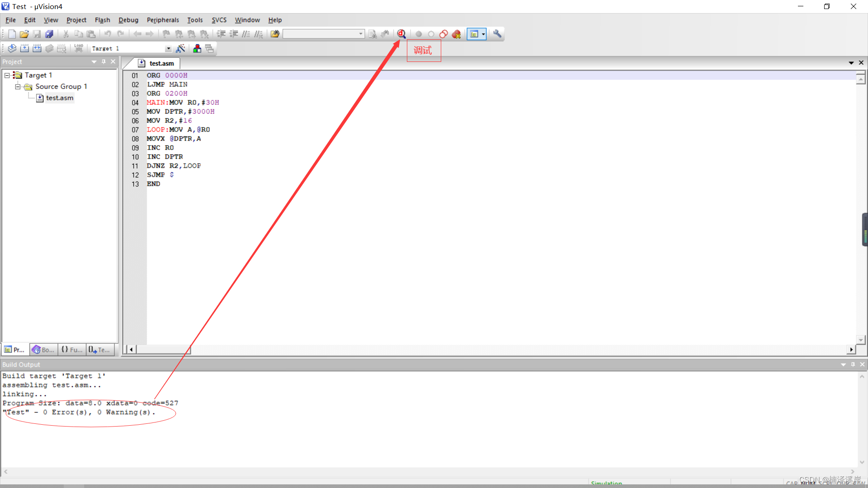This screenshot has height=488, width=868.
Task: Open the Project menu
Action: (x=76, y=20)
